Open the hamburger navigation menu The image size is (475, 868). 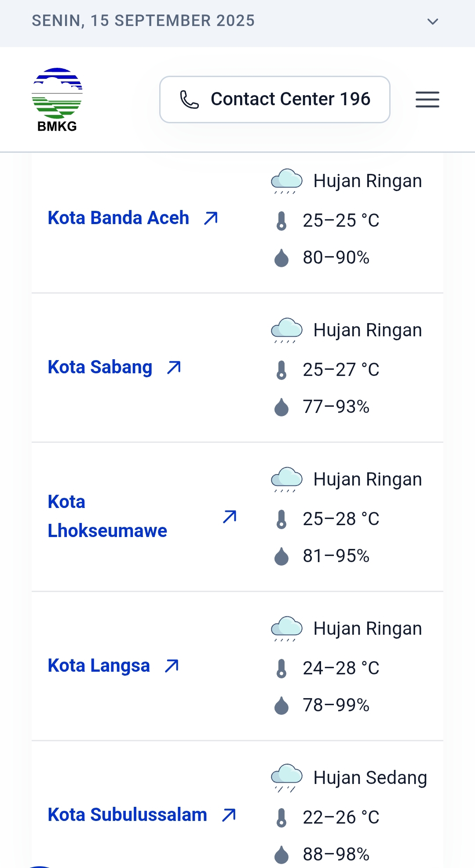click(427, 99)
